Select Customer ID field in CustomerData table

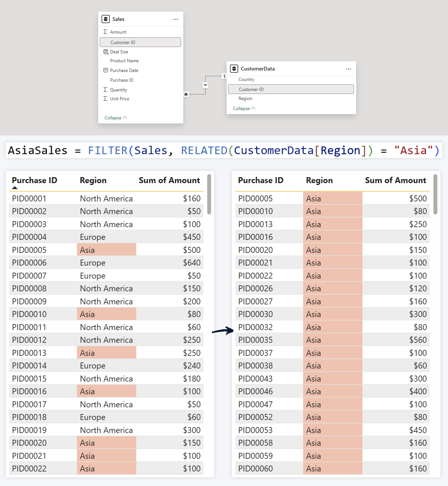pyautogui.click(x=291, y=89)
